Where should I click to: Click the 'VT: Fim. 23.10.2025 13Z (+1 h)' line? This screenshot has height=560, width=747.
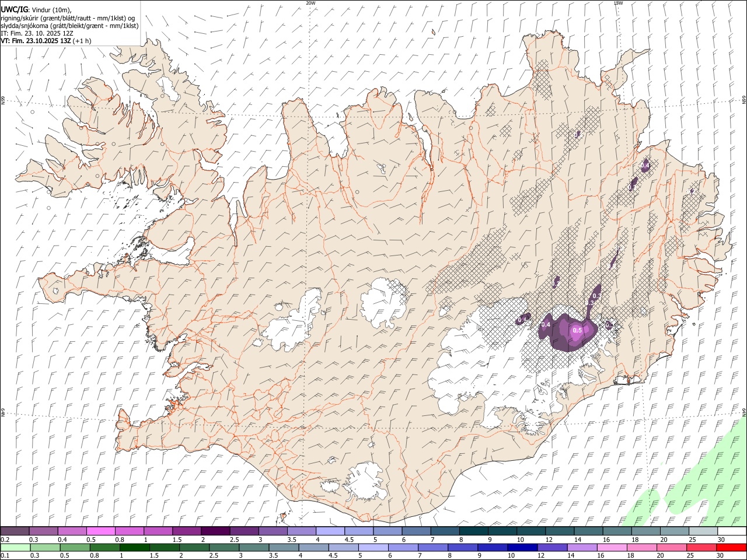[46, 41]
